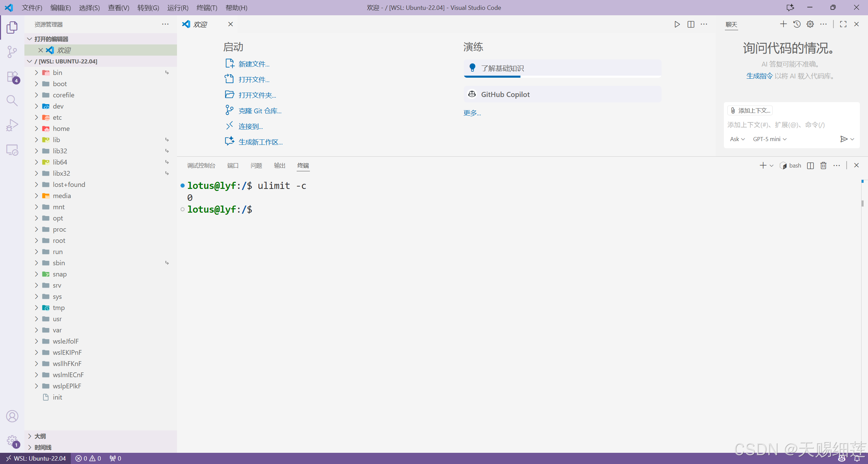868x464 pixels.
Task: Open Run and Debug view
Action: click(12, 125)
